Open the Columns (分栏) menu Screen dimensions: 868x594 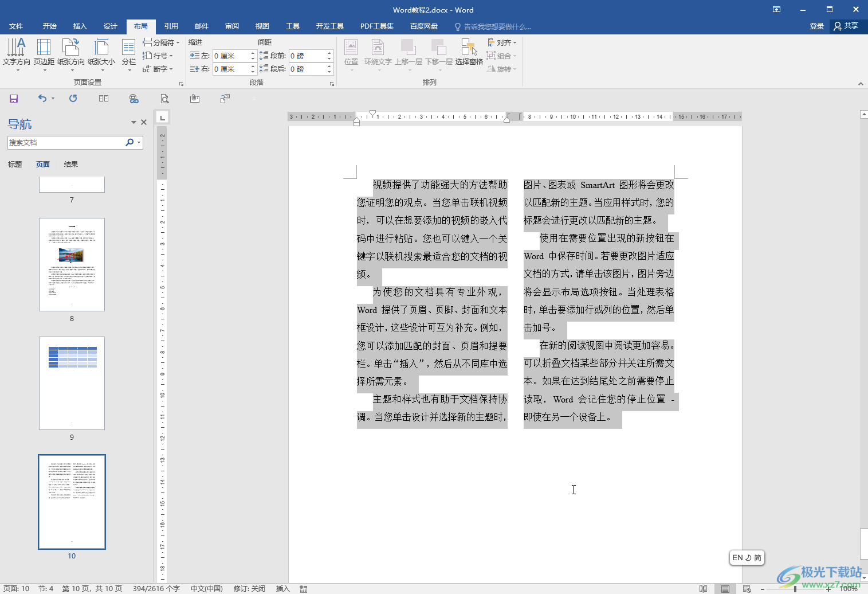pyautogui.click(x=129, y=55)
